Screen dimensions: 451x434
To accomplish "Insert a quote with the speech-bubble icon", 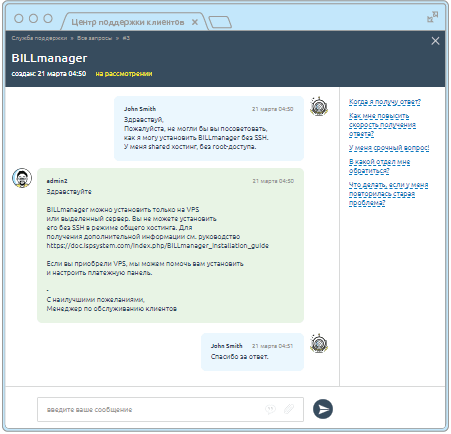I will (x=271, y=409).
